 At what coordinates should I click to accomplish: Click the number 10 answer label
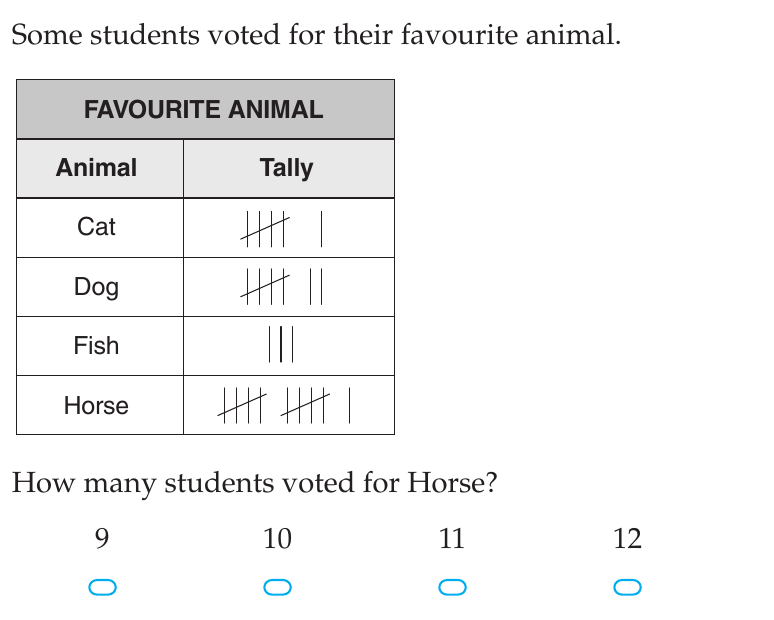tap(277, 538)
